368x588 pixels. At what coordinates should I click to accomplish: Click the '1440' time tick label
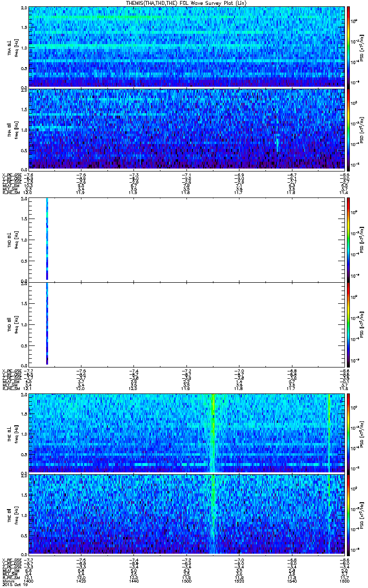(134, 581)
